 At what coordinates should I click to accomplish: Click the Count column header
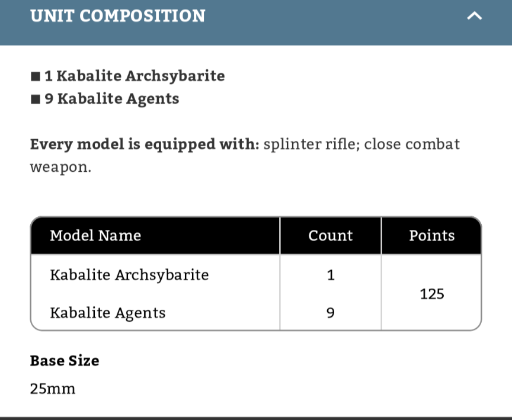click(x=330, y=236)
